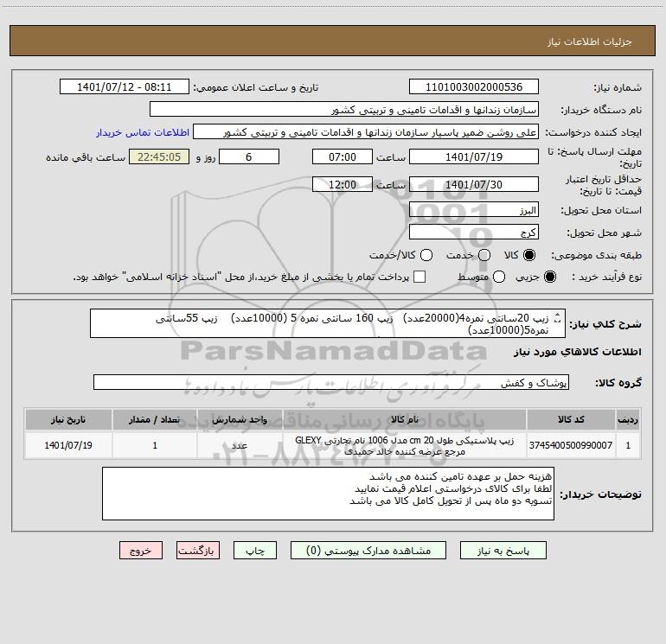Click the تعداد / مقدار column header
Screen dimensions: 666x644
tap(155, 420)
